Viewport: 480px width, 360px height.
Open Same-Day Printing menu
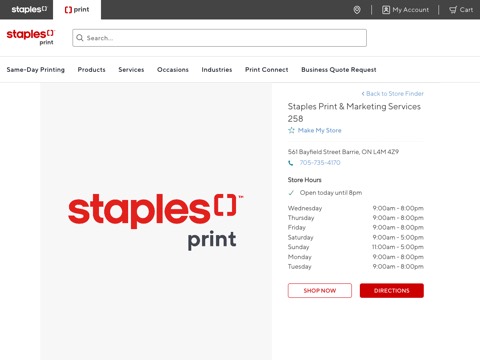tap(36, 70)
